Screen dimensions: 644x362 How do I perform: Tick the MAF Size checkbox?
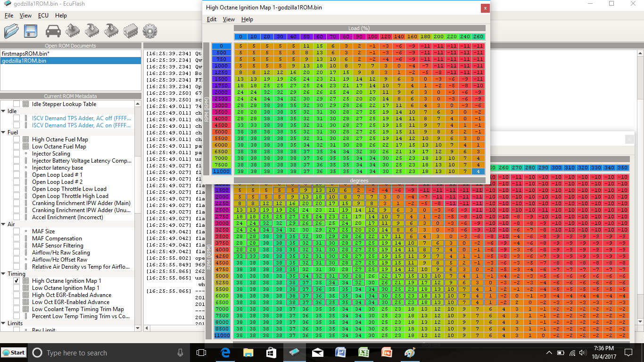coord(17,231)
